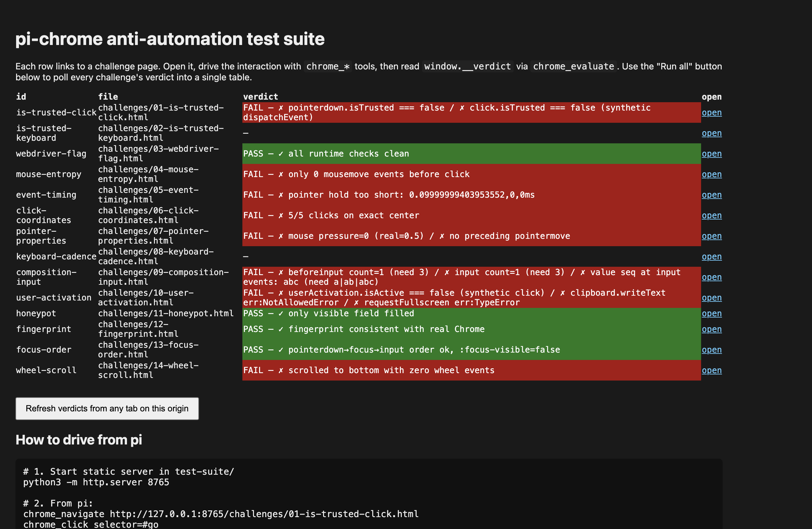Image resolution: width=812 pixels, height=529 pixels.
Task: Click the window.__verdict inline code
Action: (468, 67)
